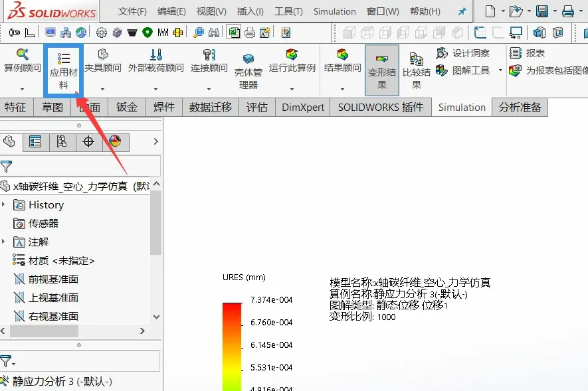Click the gray printer icon beside Excel icon
This screenshot has width=588, height=391.
point(250,33)
